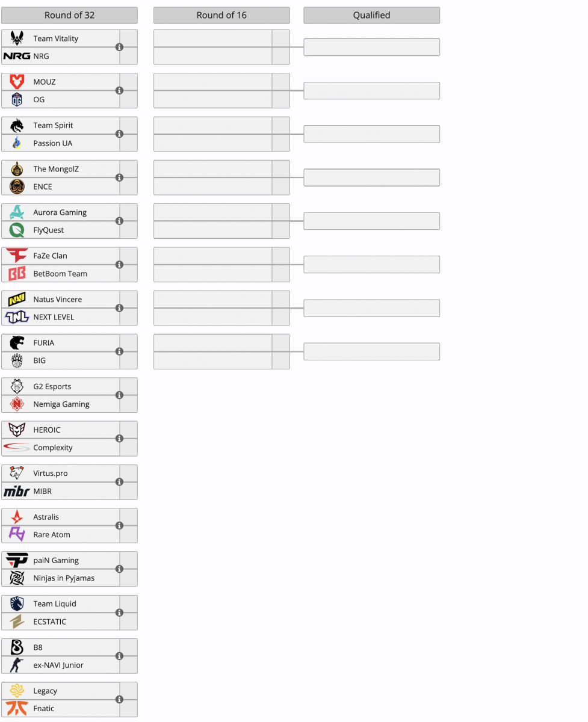Click the Team Vitality logo icon
588x722 pixels.
17,39
